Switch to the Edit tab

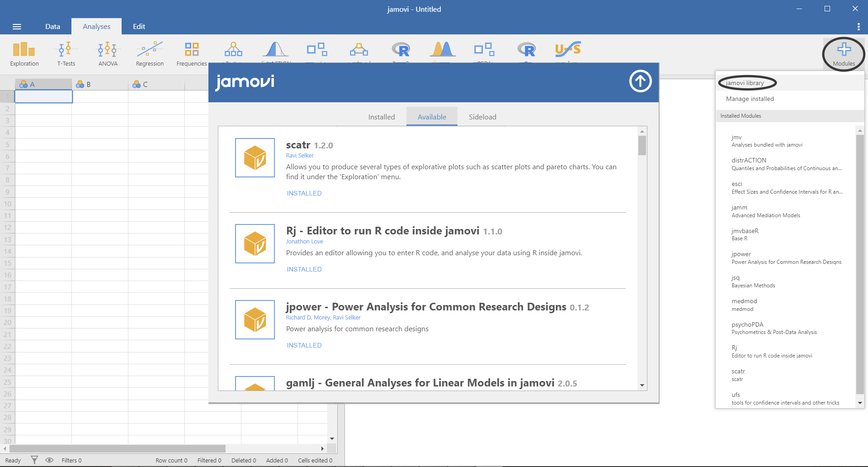click(x=139, y=27)
